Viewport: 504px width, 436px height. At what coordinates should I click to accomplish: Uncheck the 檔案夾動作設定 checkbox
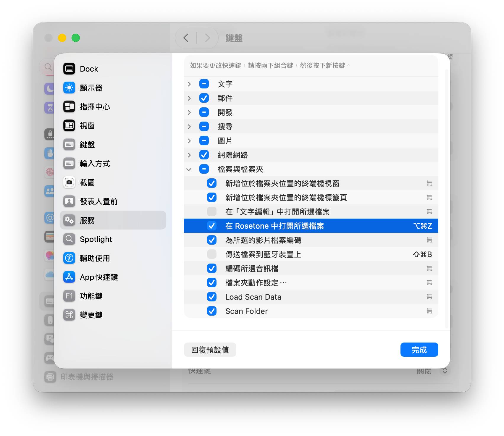pyautogui.click(x=212, y=282)
